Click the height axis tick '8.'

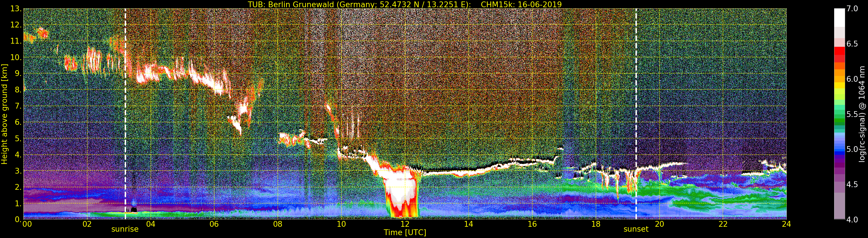(18, 90)
